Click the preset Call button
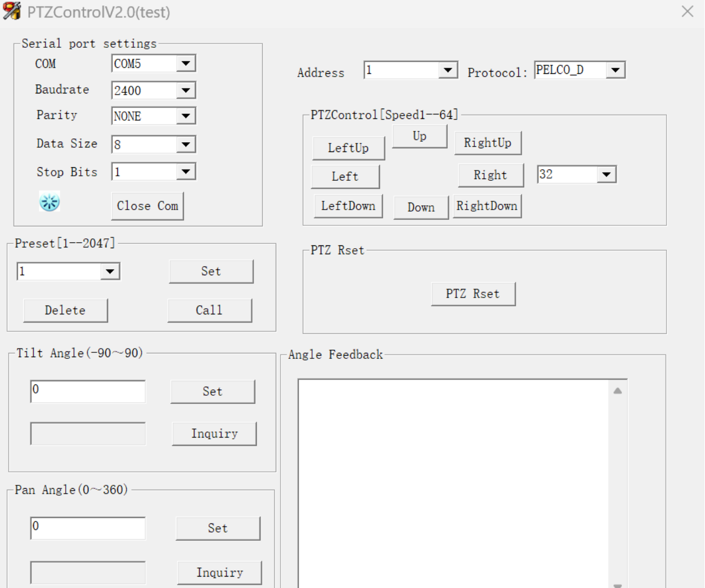 pos(209,310)
